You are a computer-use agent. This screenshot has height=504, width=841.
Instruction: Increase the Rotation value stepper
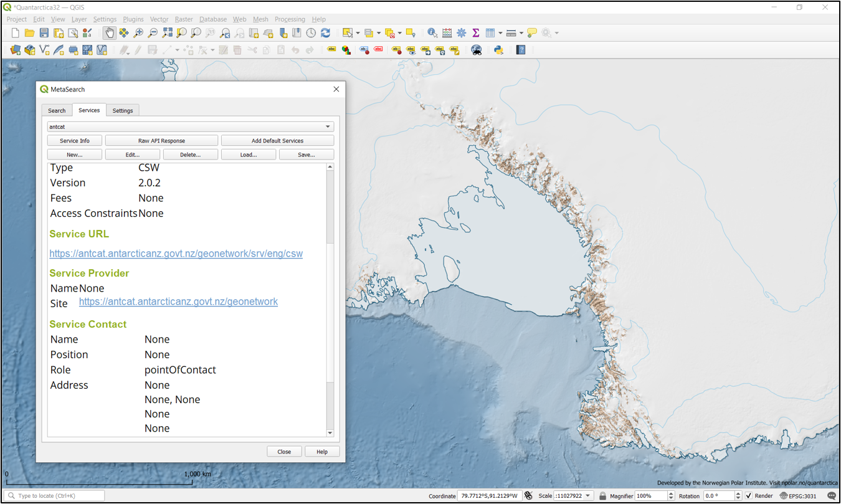coord(738,493)
